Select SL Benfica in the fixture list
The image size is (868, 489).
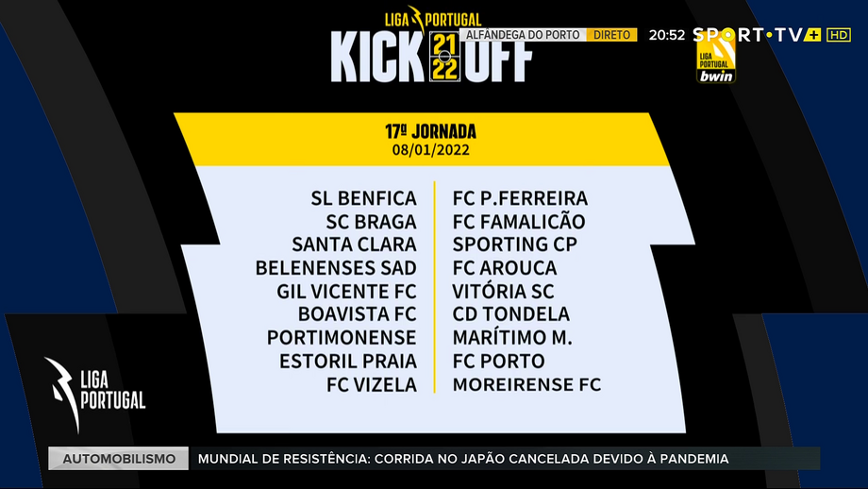(363, 198)
